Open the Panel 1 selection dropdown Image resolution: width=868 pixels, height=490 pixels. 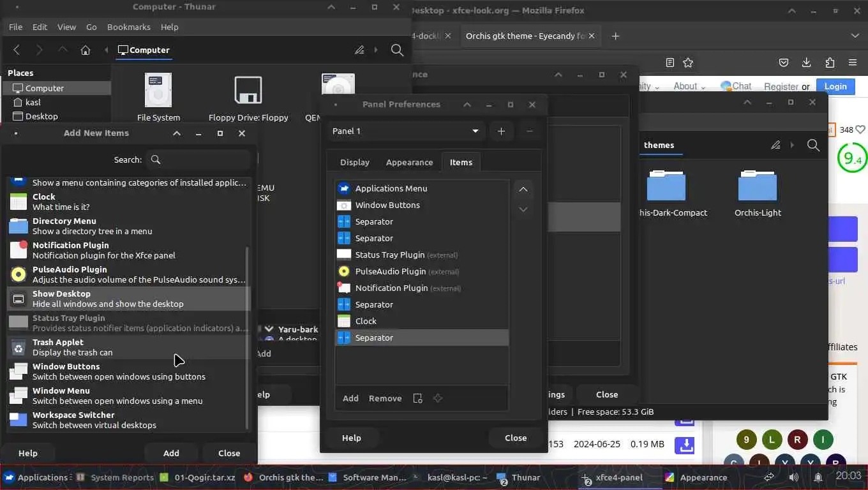point(405,131)
